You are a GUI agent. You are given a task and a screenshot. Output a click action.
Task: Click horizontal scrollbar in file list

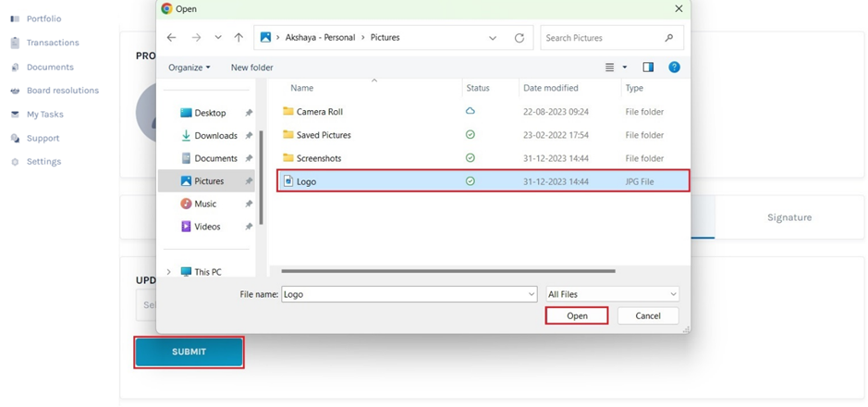point(448,271)
